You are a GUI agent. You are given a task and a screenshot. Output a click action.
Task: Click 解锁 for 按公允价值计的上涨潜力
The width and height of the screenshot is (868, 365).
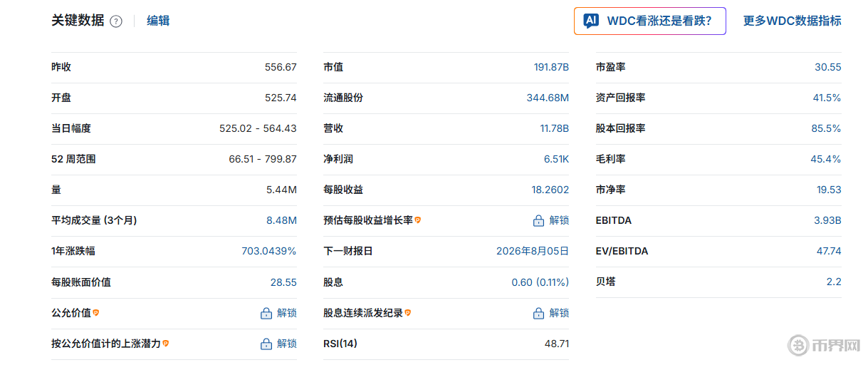pyautogui.click(x=287, y=343)
